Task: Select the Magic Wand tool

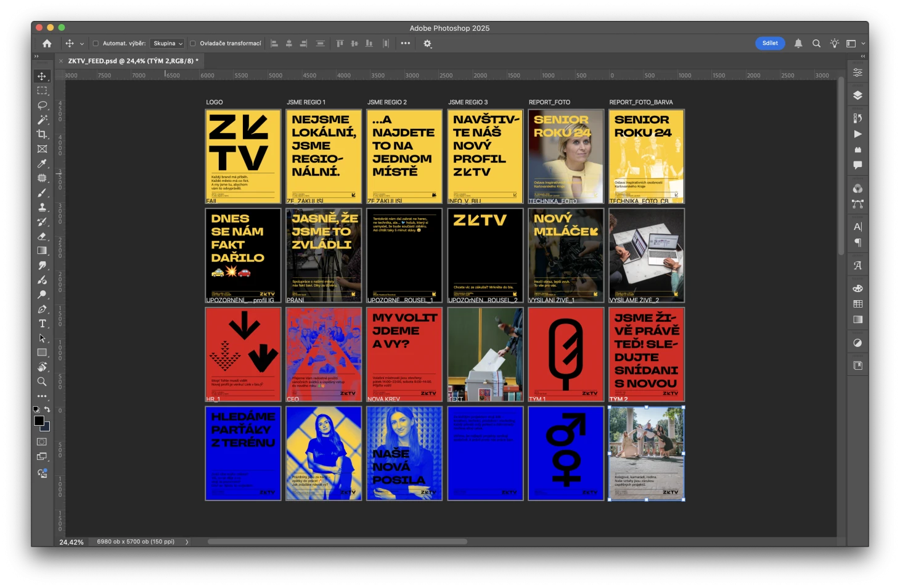Action: coord(42,120)
